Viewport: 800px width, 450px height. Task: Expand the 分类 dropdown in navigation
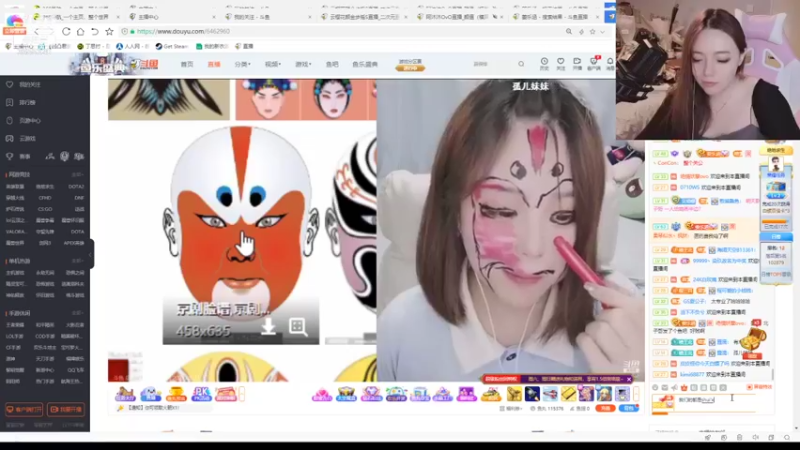pyautogui.click(x=242, y=64)
